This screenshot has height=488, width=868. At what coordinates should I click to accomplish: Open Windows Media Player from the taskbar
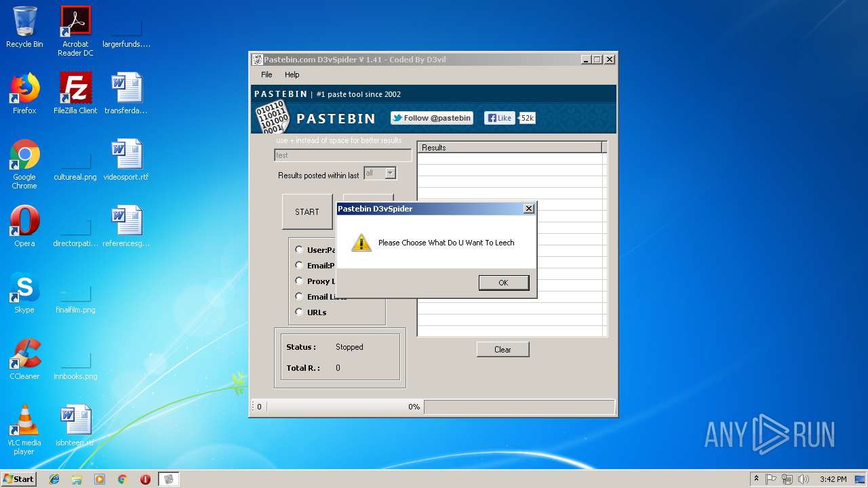(100, 479)
